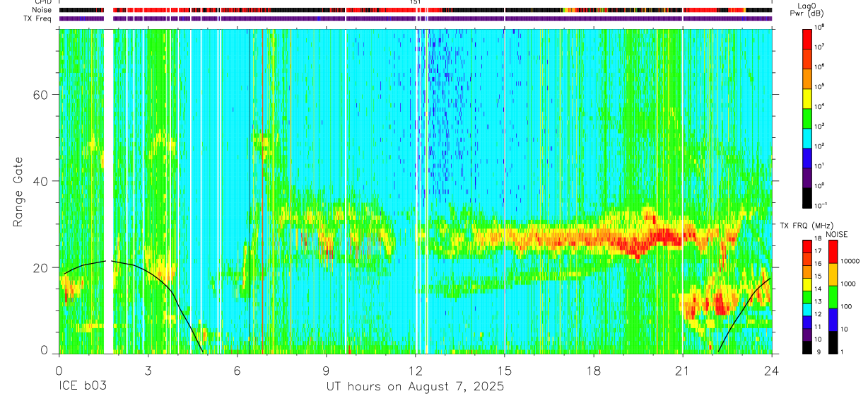
Task: Click the 15 hour tick on the UT axis
Action: pos(505,369)
